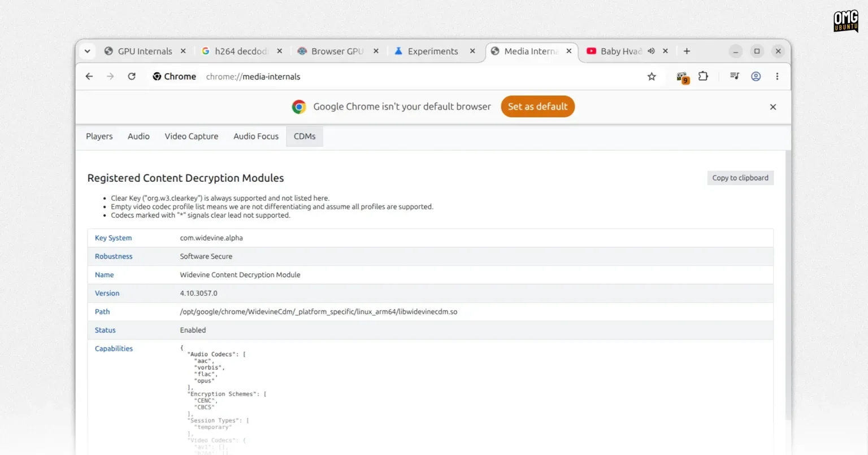Click the Chrome logo in infobar
This screenshot has width=868, height=455.
299,107
